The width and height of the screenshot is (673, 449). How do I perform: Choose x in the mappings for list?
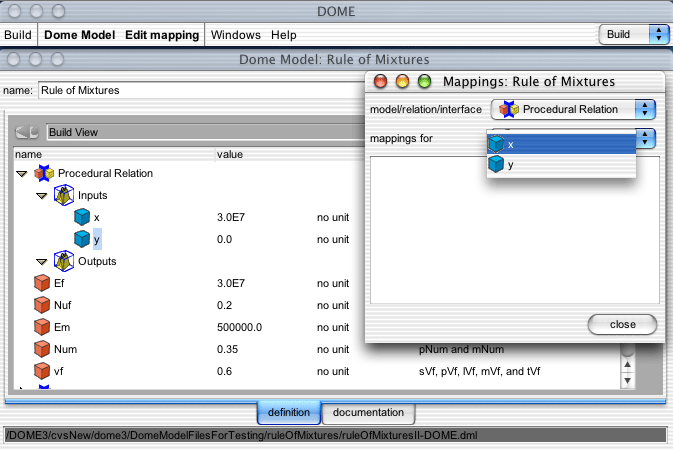pyautogui.click(x=561, y=144)
